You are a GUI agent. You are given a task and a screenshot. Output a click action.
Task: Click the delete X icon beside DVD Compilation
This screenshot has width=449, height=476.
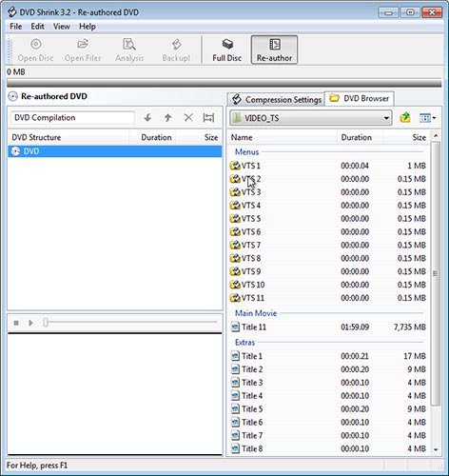pos(188,118)
